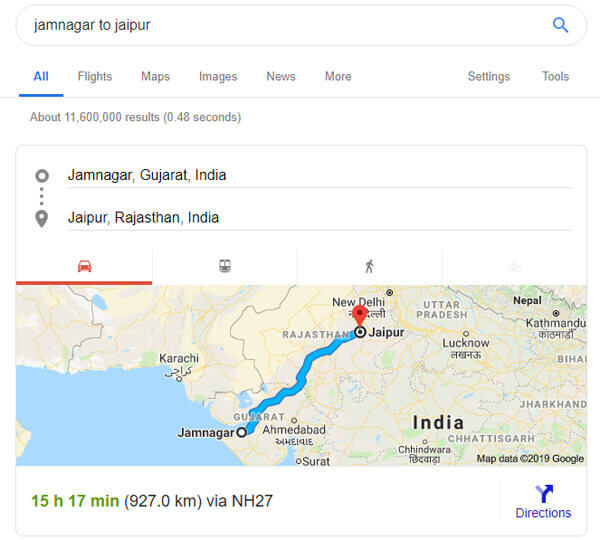Click the origin circle icon beside Jamnagar field
The height and width of the screenshot is (540, 600).
[42, 176]
